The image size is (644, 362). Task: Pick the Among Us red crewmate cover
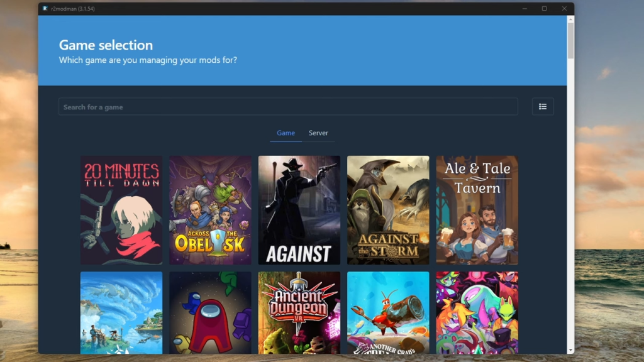coord(210,312)
